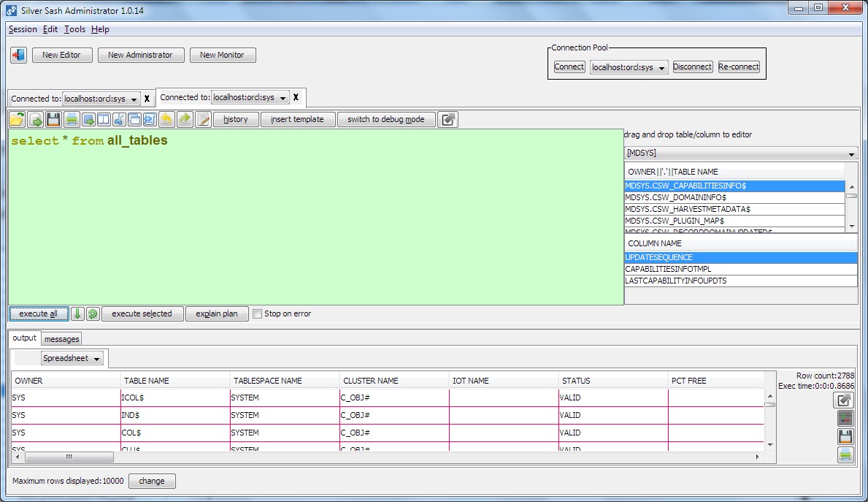The height and width of the screenshot is (502, 868).
Task: Click the New Administrator button
Action: point(141,55)
